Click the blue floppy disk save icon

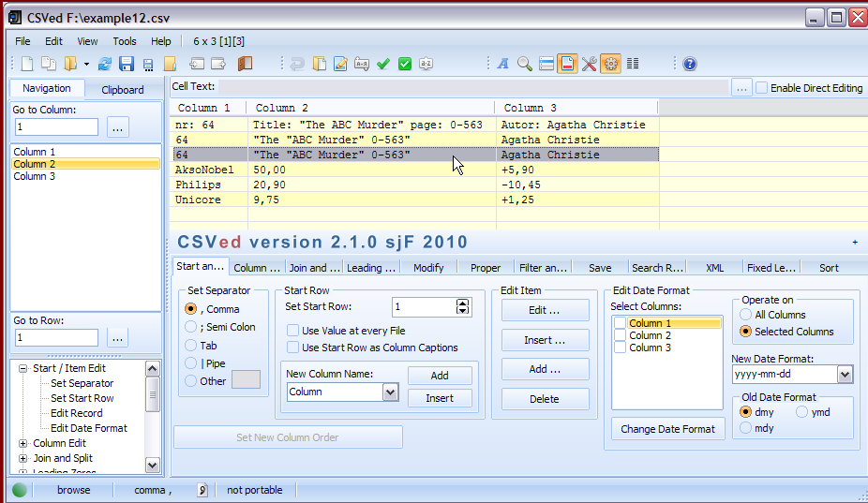point(127,64)
